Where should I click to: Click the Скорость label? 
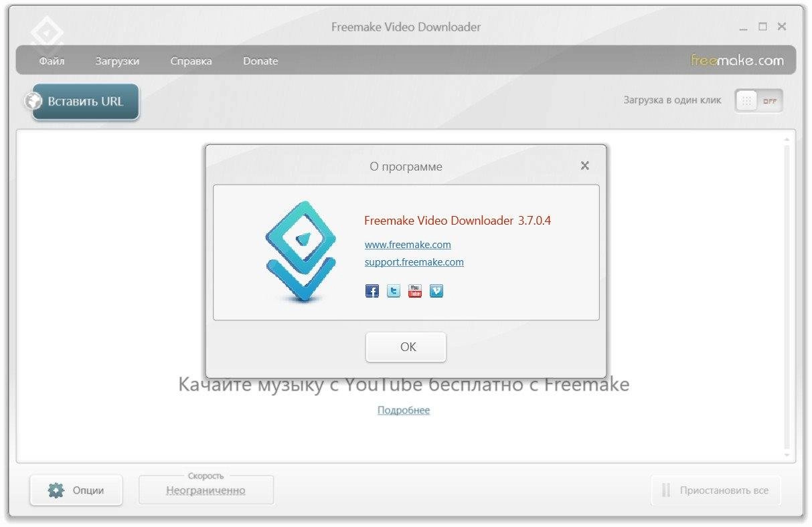(206, 476)
